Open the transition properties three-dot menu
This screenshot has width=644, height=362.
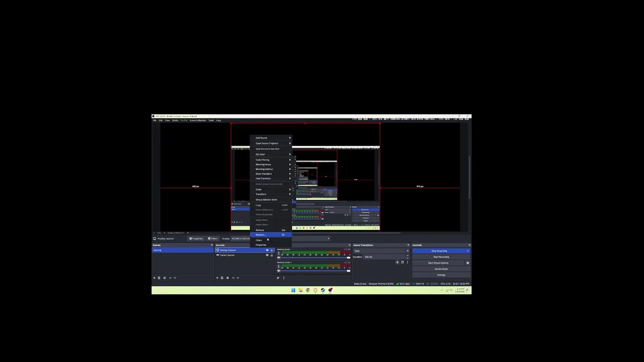408,262
